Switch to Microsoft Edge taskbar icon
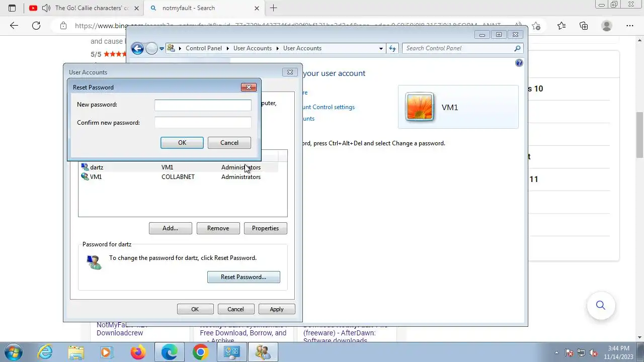The width and height of the screenshot is (644, 362). point(169,352)
